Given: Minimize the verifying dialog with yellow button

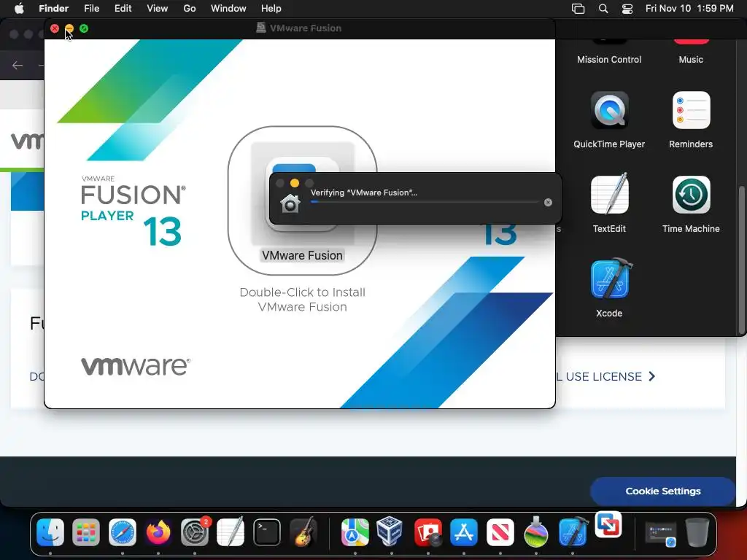Looking at the screenshot, I should pyautogui.click(x=295, y=183).
